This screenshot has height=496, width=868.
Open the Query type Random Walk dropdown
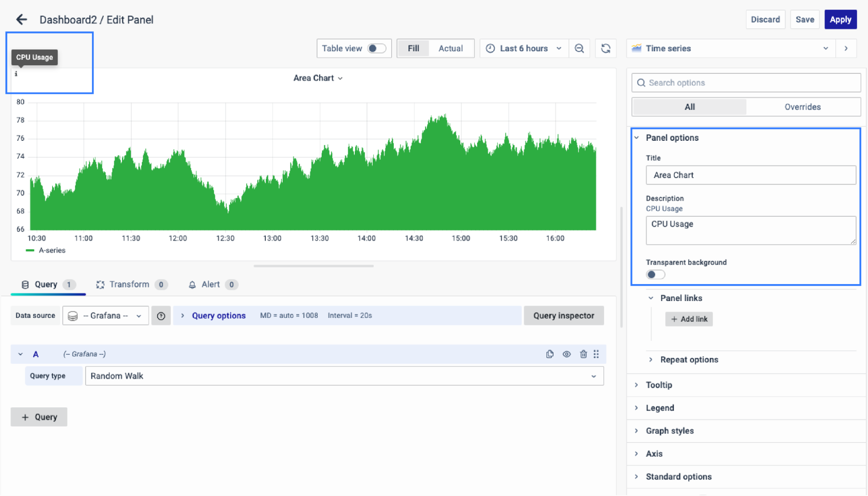point(344,376)
